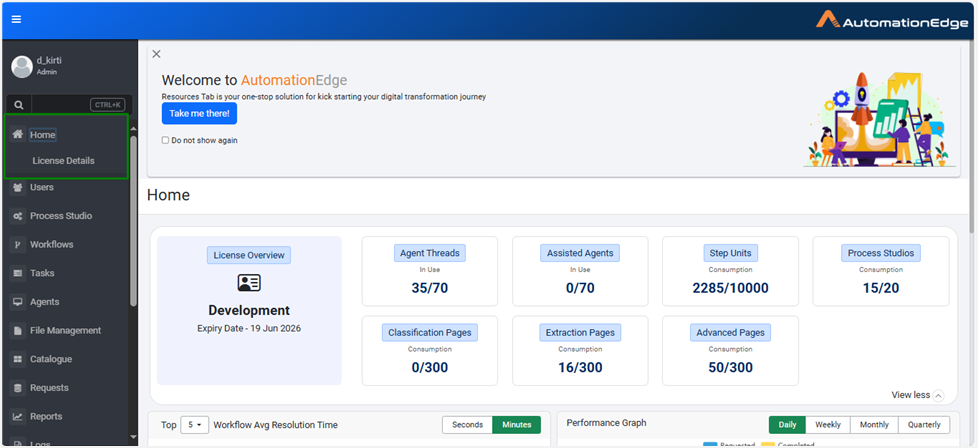Click sidebar scroll up arrow
978x448 pixels.
point(133,129)
